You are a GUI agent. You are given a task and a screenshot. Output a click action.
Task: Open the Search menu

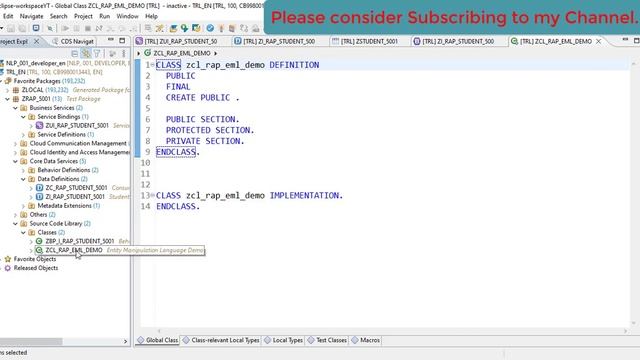(58, 16)
